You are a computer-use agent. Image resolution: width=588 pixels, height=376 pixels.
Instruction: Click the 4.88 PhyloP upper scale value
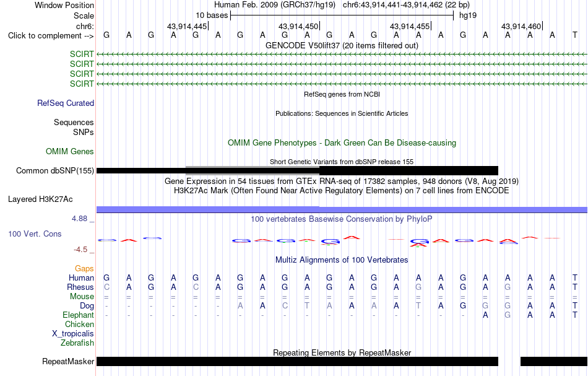pyautogui.click(x=79, y=219)
